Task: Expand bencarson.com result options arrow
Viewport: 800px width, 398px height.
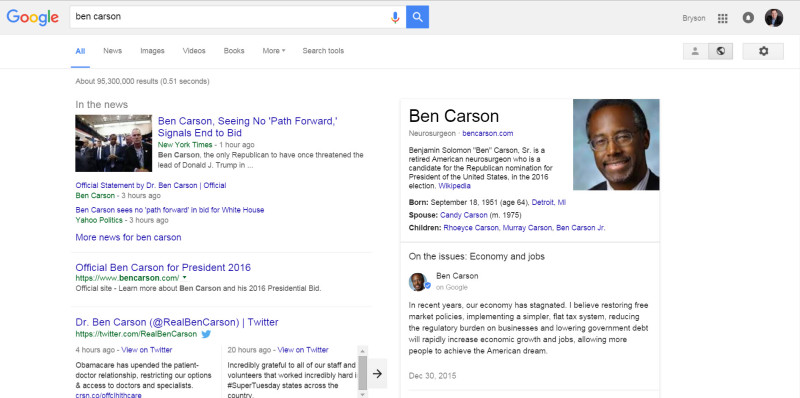Action: [184, 278]
